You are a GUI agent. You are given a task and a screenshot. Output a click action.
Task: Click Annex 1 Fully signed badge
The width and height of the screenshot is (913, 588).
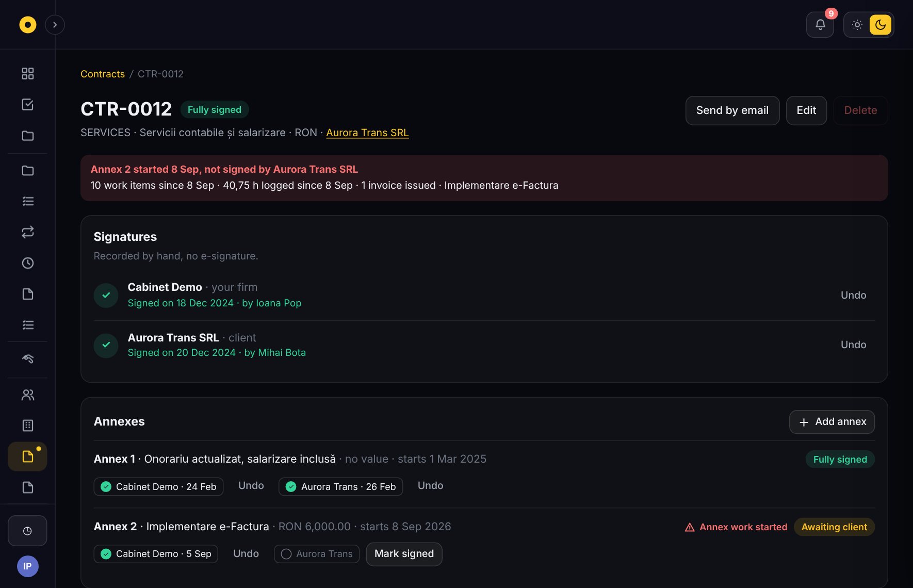pos(840,460)
